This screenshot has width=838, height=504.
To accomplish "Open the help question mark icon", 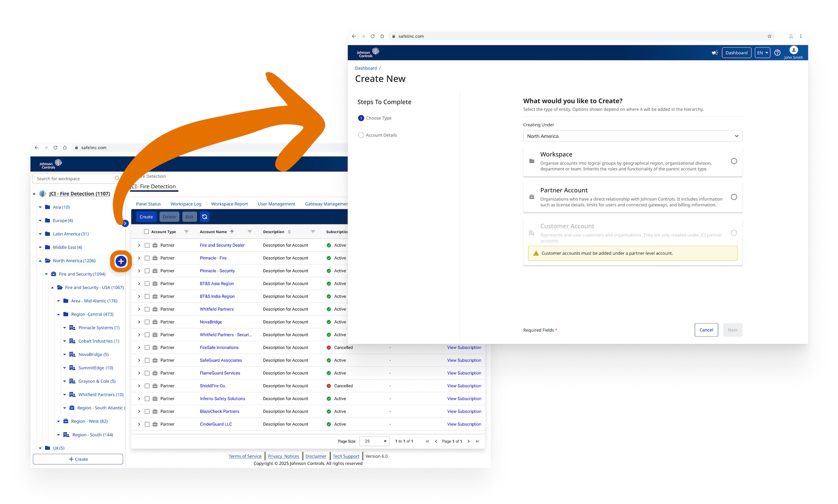I will [777, 53].
